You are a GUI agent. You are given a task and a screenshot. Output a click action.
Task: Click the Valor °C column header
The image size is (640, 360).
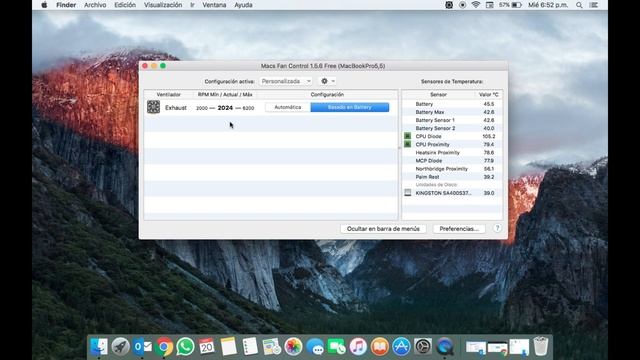tap(488, 95)
